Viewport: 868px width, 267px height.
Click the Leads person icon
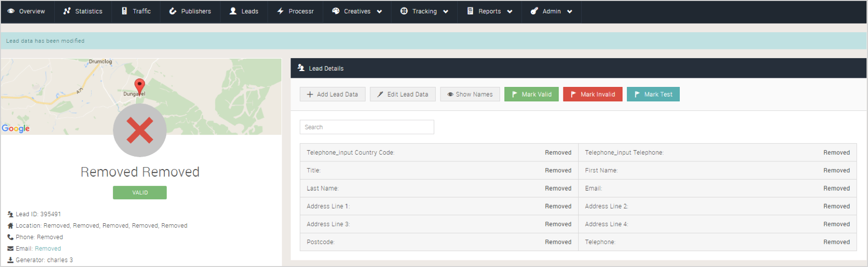click(233, 11)
